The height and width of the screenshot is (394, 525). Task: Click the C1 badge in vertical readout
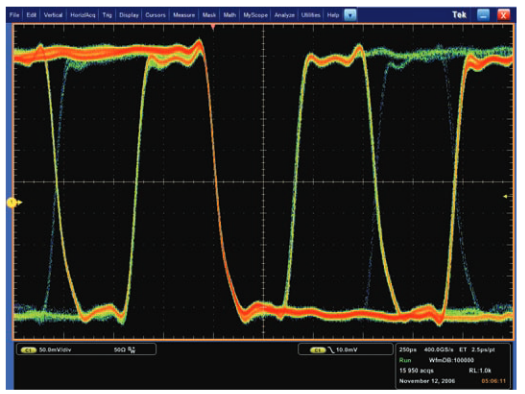pyautogui.click(x=29, y=350)
